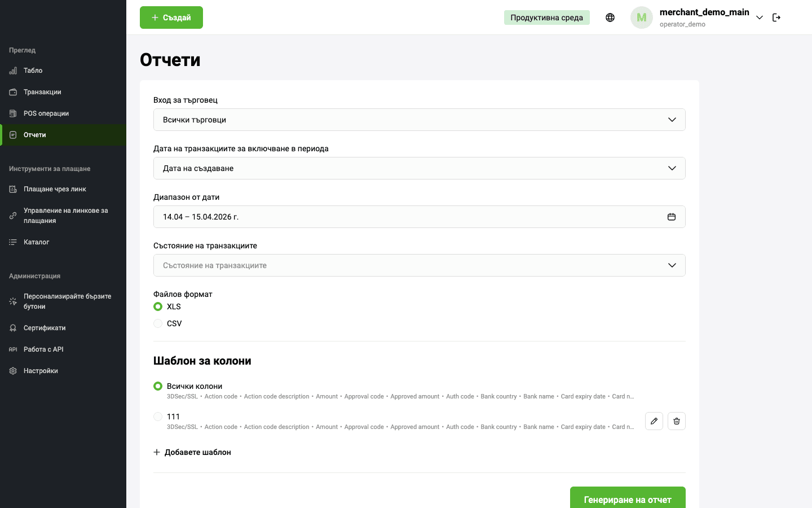The image size is (812, 508).
Task: Click the green Създай button
Action: 171,17
